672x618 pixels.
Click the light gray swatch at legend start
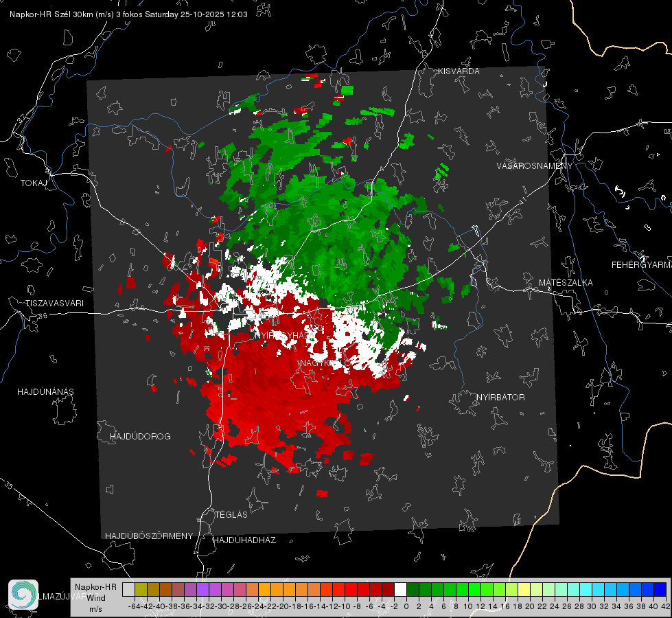coord(128,590)
